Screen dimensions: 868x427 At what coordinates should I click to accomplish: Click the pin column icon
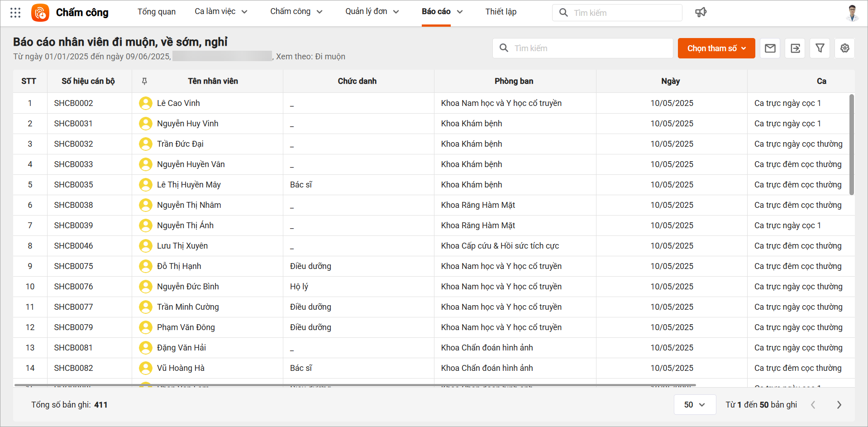tap(144, 81)
